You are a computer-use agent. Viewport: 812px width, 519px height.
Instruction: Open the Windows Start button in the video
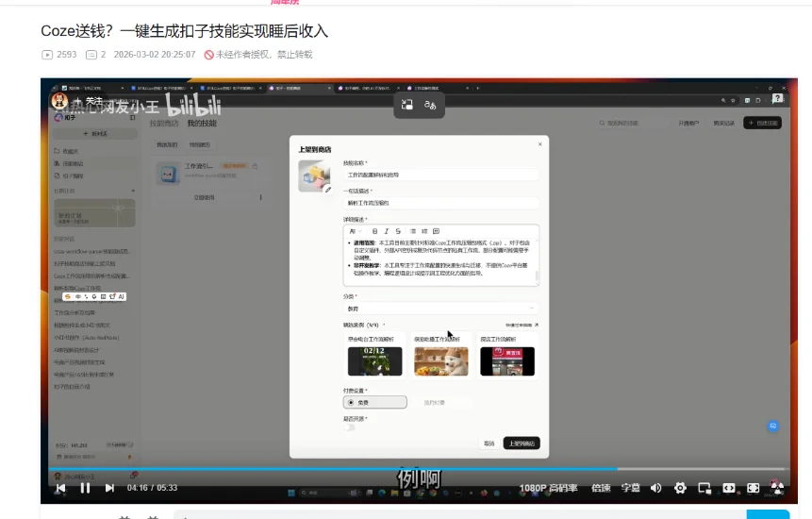tap(291, 494)
